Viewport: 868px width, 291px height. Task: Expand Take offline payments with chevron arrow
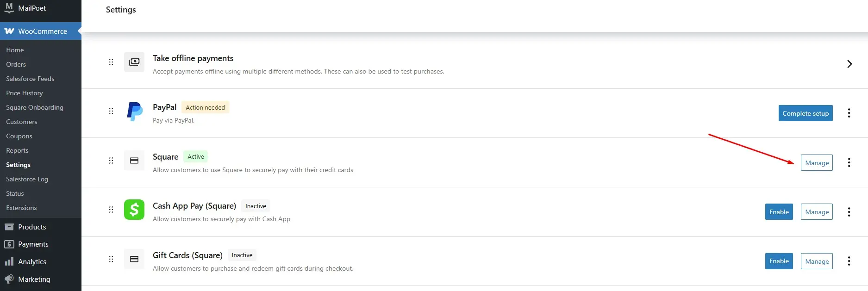pos(849,64)
